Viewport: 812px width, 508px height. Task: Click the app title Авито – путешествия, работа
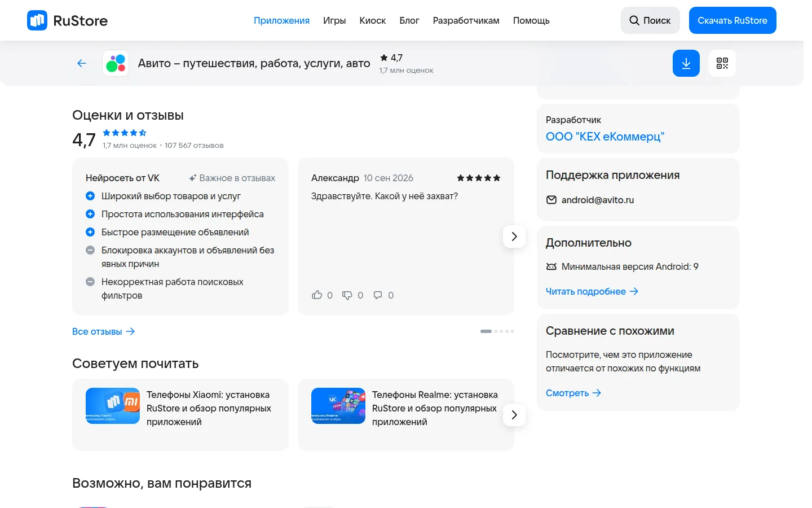[254, 63]
